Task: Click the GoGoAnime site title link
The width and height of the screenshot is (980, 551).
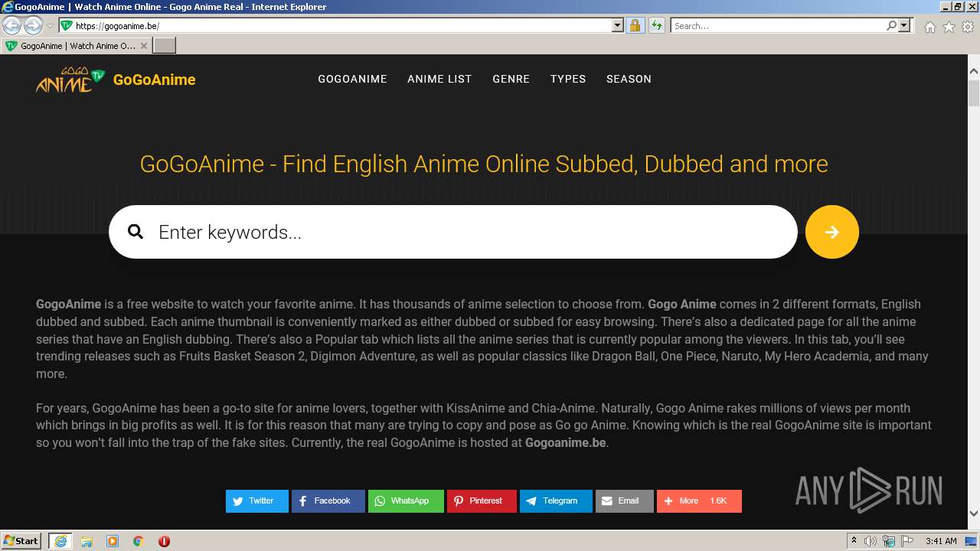Action: click(x=154, y=80)
